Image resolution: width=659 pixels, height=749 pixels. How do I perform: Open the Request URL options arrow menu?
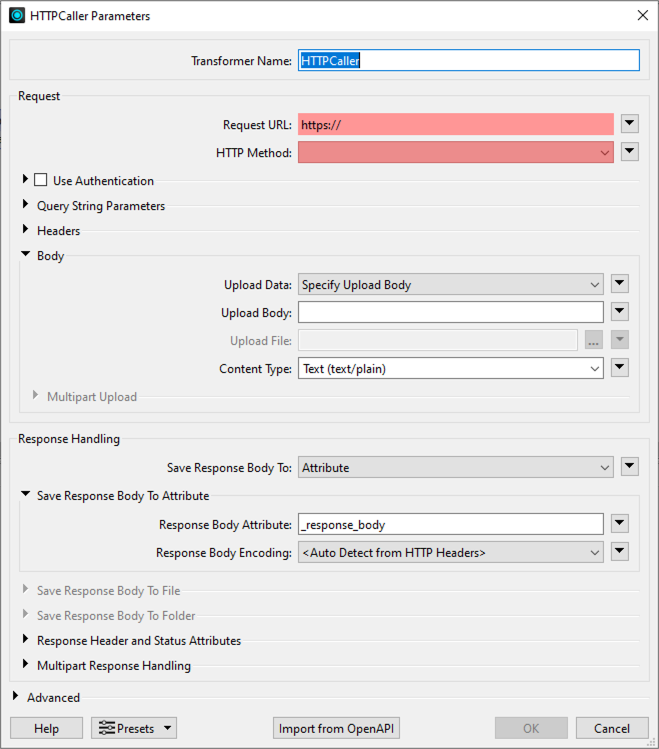point(630,124)
